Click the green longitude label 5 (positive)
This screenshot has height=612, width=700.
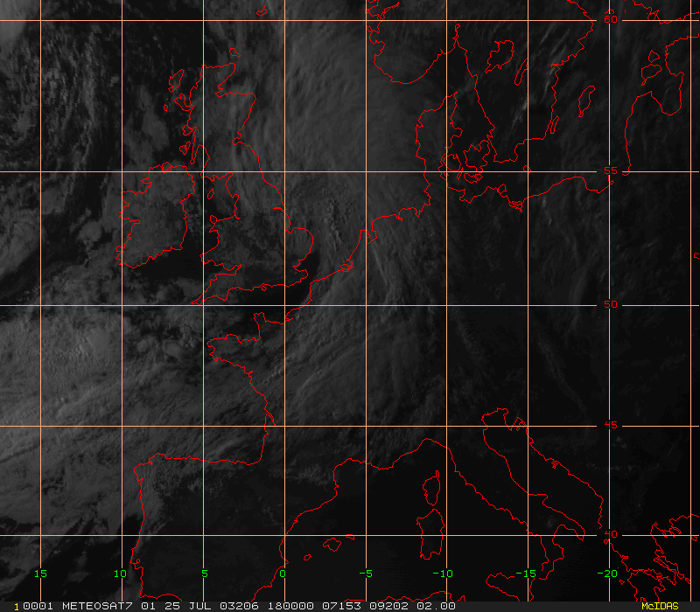coord(205,574)
